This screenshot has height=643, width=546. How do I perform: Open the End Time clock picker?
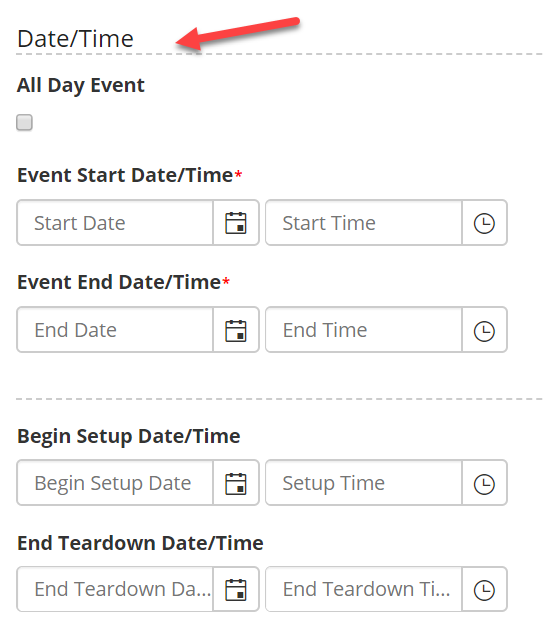click(x=484, y=330)
